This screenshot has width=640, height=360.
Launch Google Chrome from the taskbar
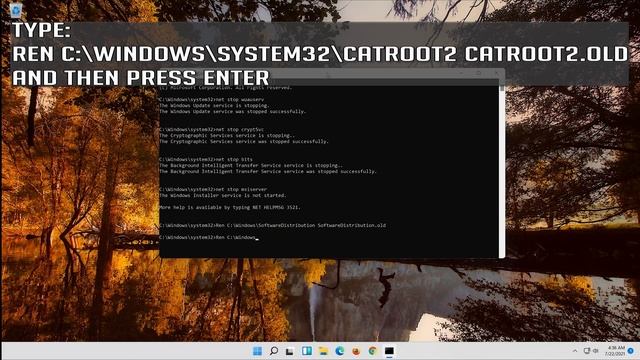click(x=372, y=351)
